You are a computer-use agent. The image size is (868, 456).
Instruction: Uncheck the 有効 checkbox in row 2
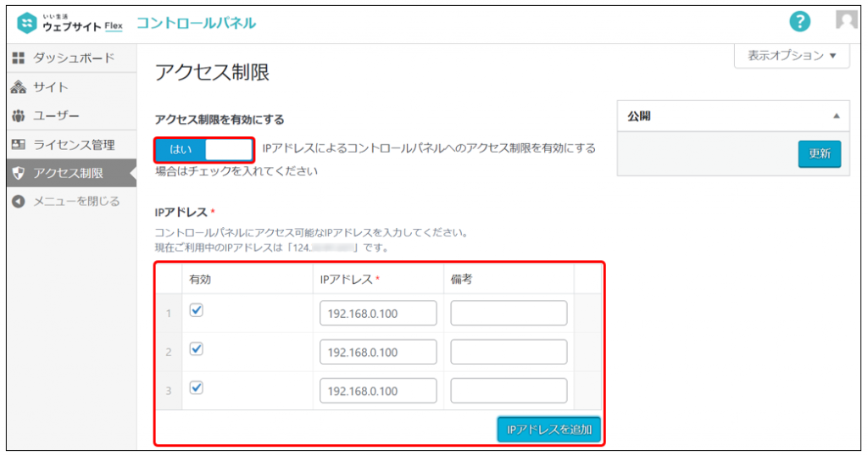197,349
